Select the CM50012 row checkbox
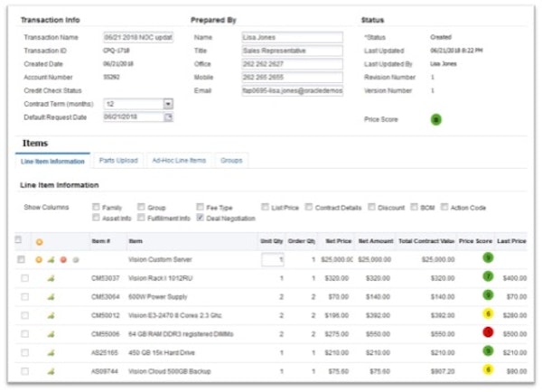This screenshot has height=392, width=542. (x=25, y=315)
